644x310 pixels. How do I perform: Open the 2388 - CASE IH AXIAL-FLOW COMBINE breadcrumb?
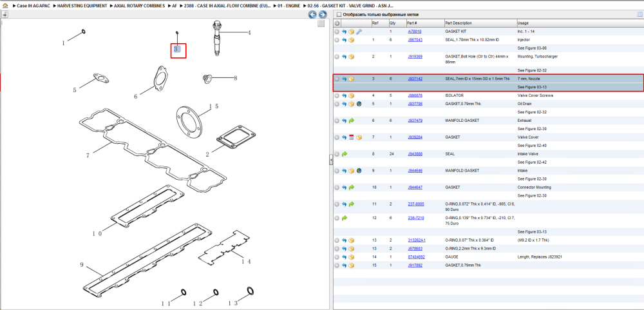227,6
